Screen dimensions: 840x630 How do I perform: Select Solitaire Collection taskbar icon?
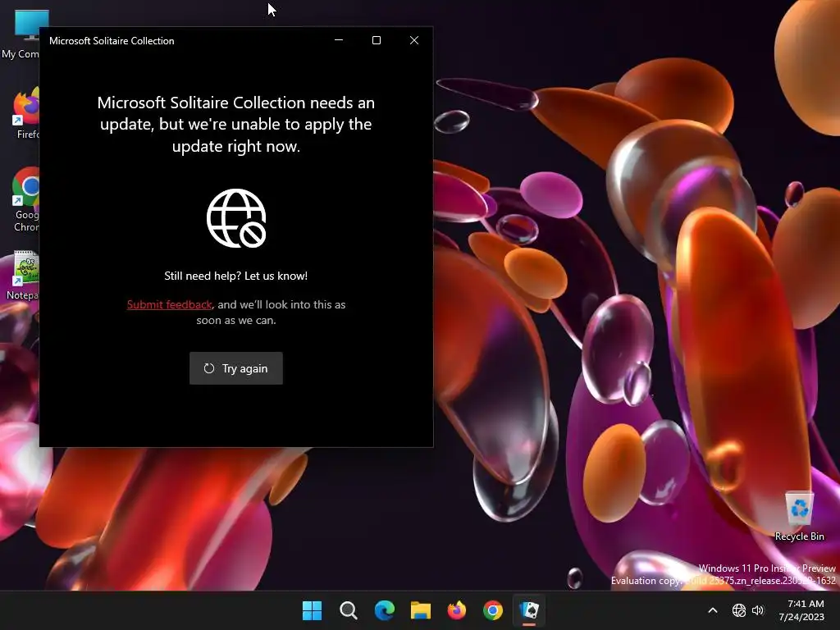[529, 610]
